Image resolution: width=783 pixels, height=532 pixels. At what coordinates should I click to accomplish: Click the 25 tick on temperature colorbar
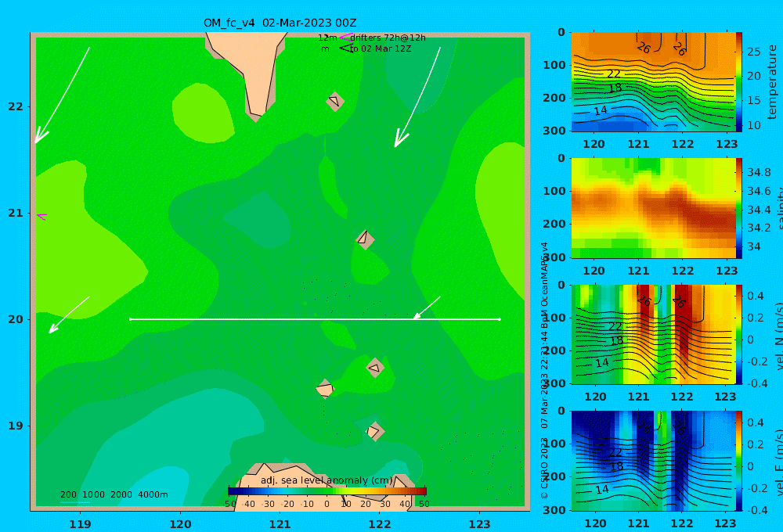(x=754, y=52)
